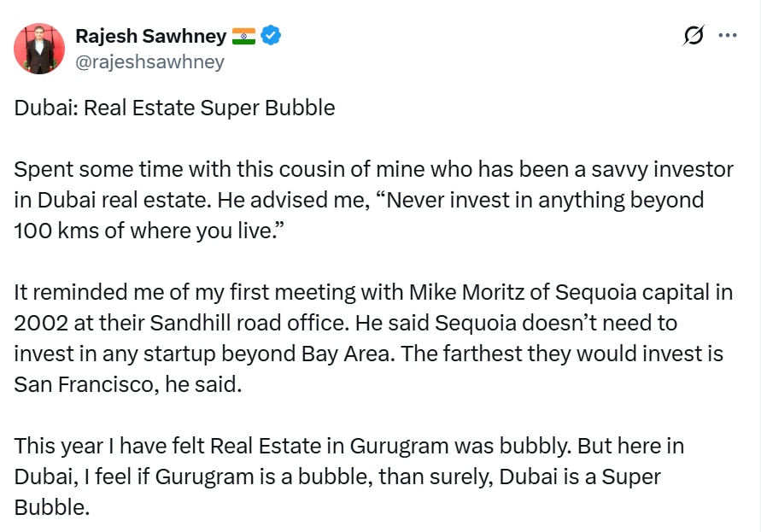This screenshot has height=532, width=761.
Task: Click the "San Francisco, he said." line
Action: (x=128, y=385)
